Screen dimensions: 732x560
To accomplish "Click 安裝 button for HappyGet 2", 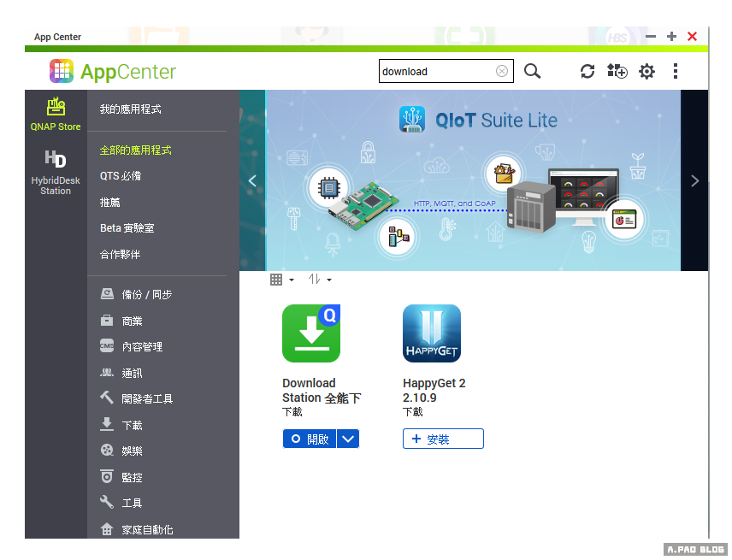I will 443,439.
